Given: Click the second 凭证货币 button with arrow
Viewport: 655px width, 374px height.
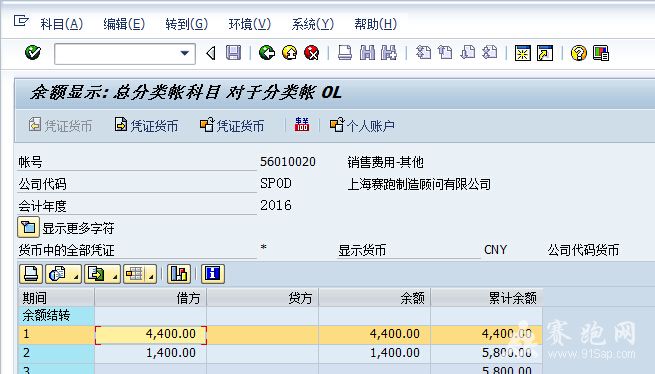Looking at the screenshot, I should (x=146, y=125).
